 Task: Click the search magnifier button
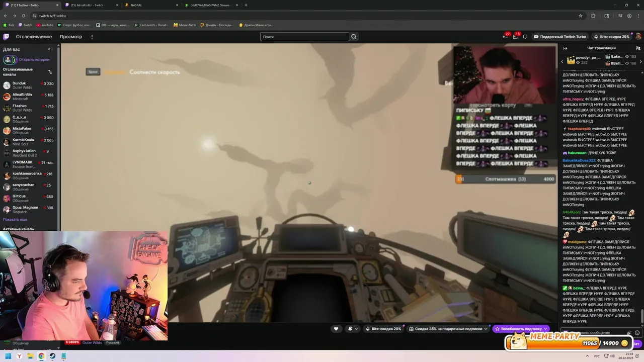click(x=354, y=37)
